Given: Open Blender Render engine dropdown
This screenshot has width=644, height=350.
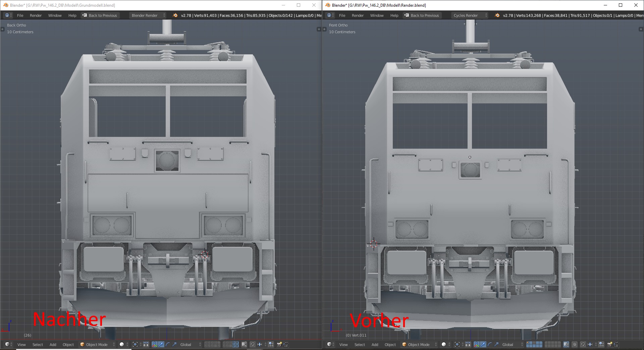Looking at the screenshot, I should pyautogui.click(x=148, y=15).
